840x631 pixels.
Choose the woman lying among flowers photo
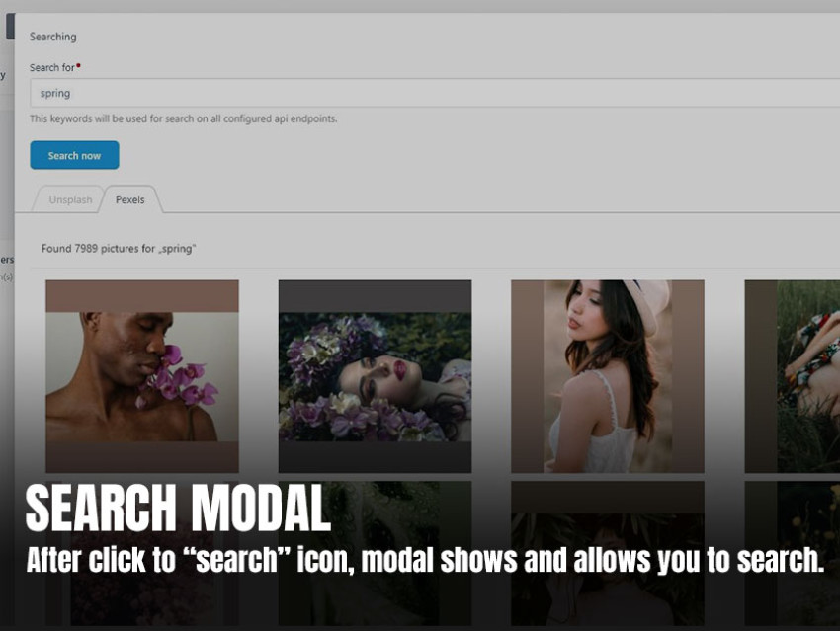(x=375, y=376)
